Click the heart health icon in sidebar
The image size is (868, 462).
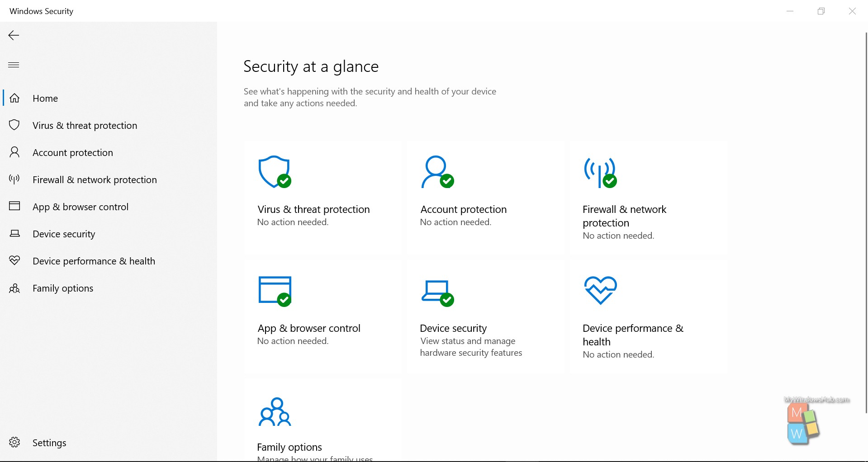click(14, 260)
